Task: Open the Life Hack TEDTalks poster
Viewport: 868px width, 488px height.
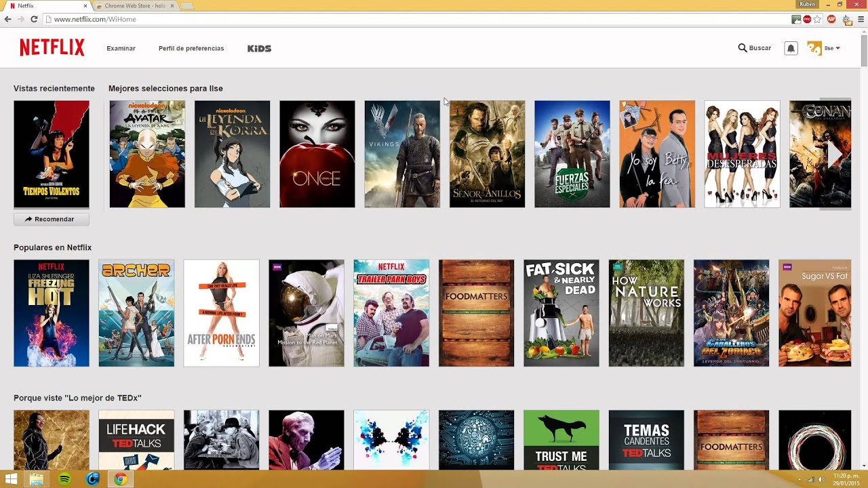Action: coord(136,440)
